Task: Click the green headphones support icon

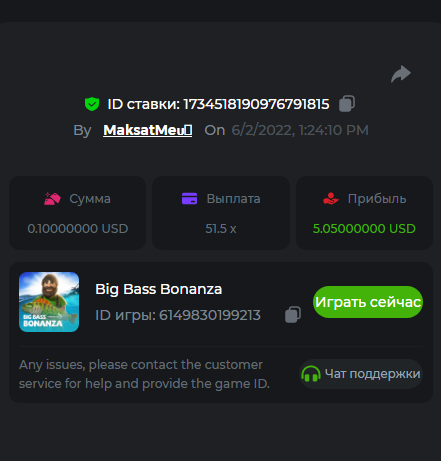Action: 311,374
